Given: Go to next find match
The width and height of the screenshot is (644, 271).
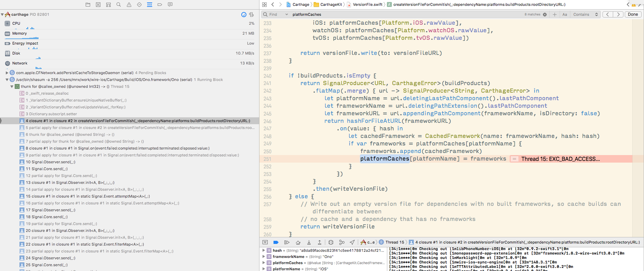Looking at the screenshot, I should click(x=618, y=14).
